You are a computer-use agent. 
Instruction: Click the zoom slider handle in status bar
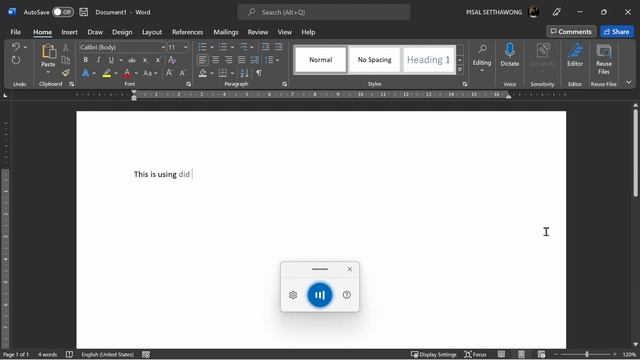coord(587,354)
